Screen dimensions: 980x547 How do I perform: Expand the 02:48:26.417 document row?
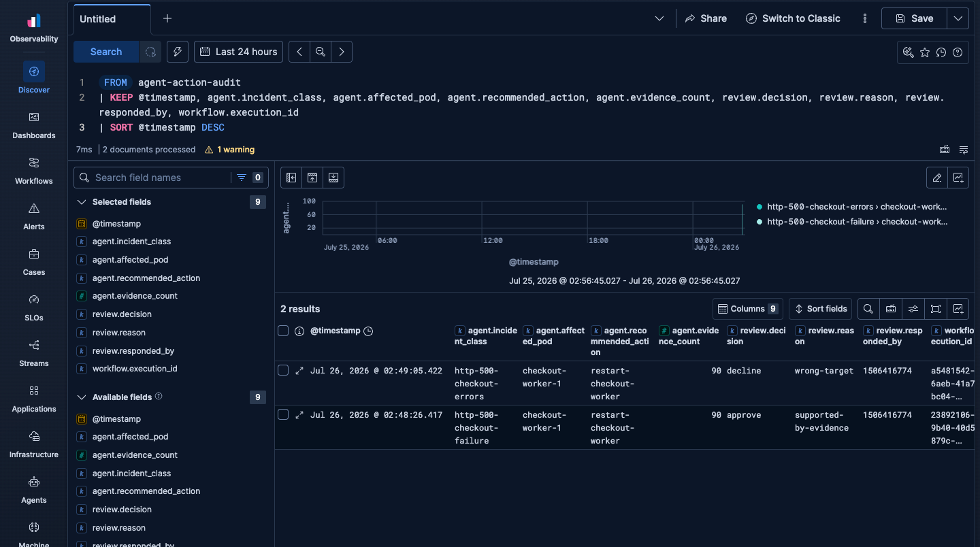coord(299,415)
